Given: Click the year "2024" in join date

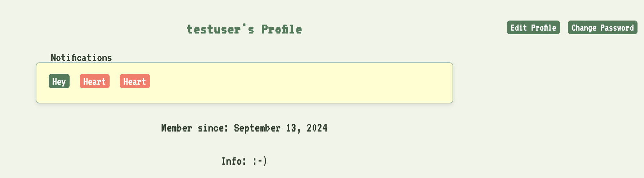Looking at the screenshot, I should pyautogui.click(x=317, y=128).
